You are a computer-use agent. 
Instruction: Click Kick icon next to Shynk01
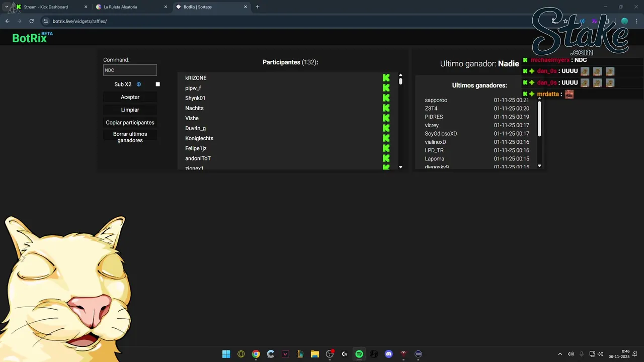pos(386,98)
